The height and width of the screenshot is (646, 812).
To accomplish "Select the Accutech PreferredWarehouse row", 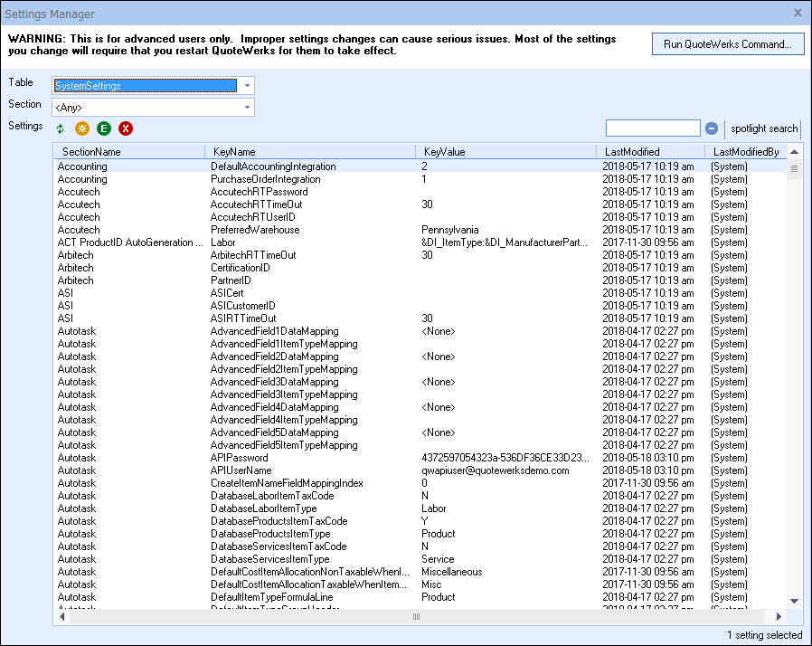I will pos(257,230).
